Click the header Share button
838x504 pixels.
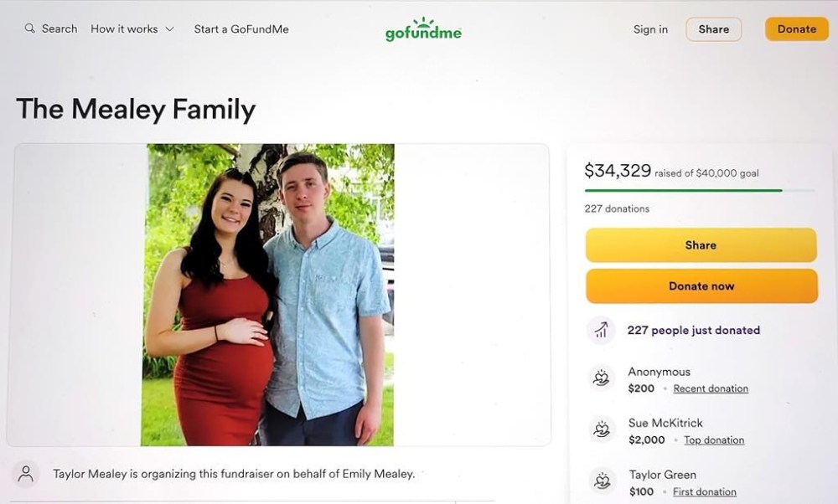point(713,28)
